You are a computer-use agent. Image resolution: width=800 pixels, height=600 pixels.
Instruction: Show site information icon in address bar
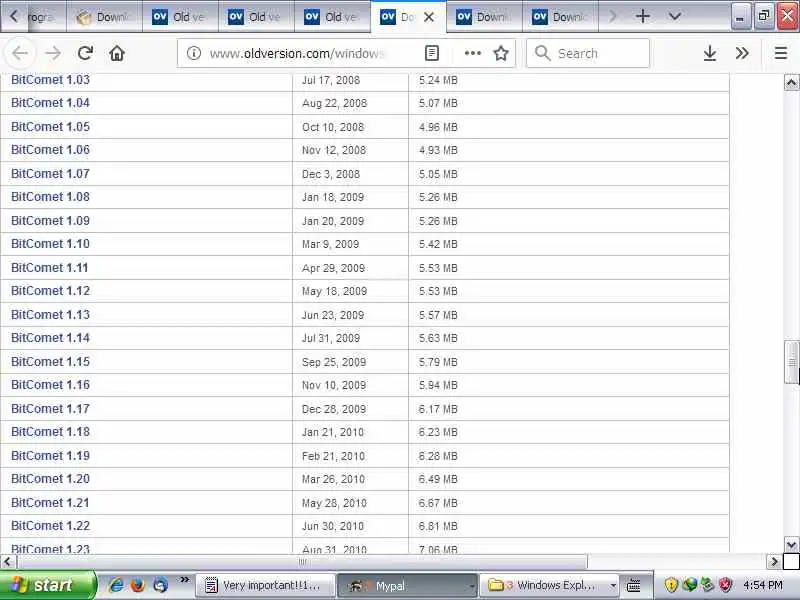tap(193, 53)
